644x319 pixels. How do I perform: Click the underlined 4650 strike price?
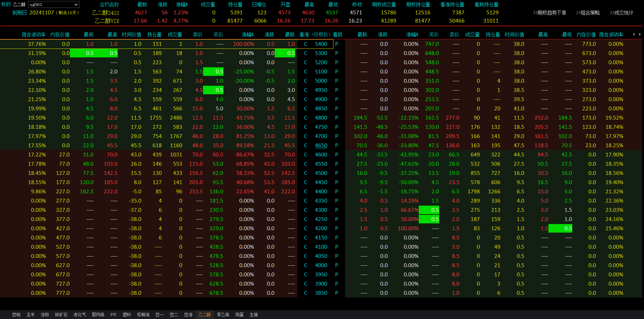tap(321, 145)
